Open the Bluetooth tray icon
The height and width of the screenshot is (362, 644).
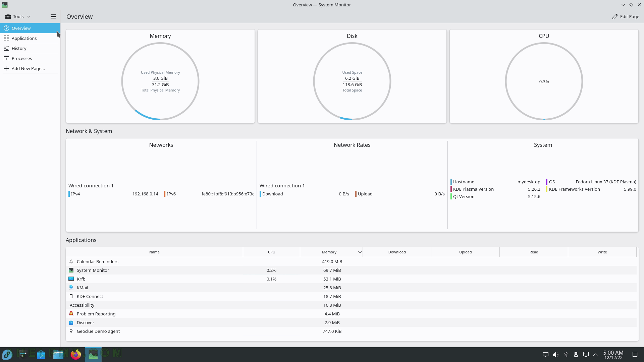pos(566,355)
